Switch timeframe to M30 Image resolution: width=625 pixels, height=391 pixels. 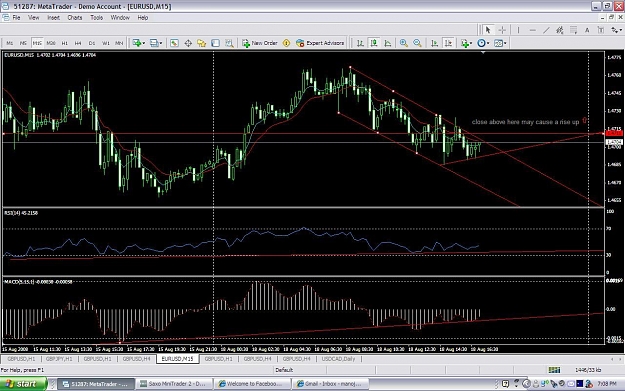(x=51, y=43)
